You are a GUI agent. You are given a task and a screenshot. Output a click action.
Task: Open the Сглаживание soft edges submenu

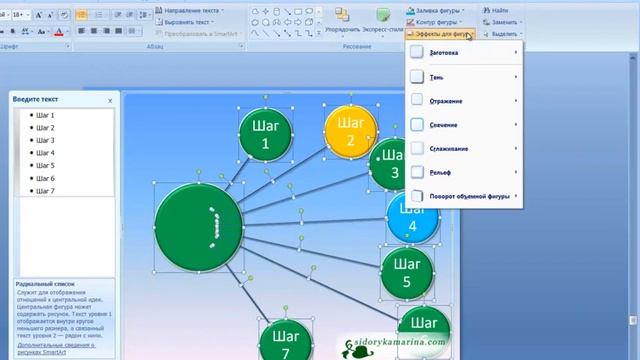(464, 149)
